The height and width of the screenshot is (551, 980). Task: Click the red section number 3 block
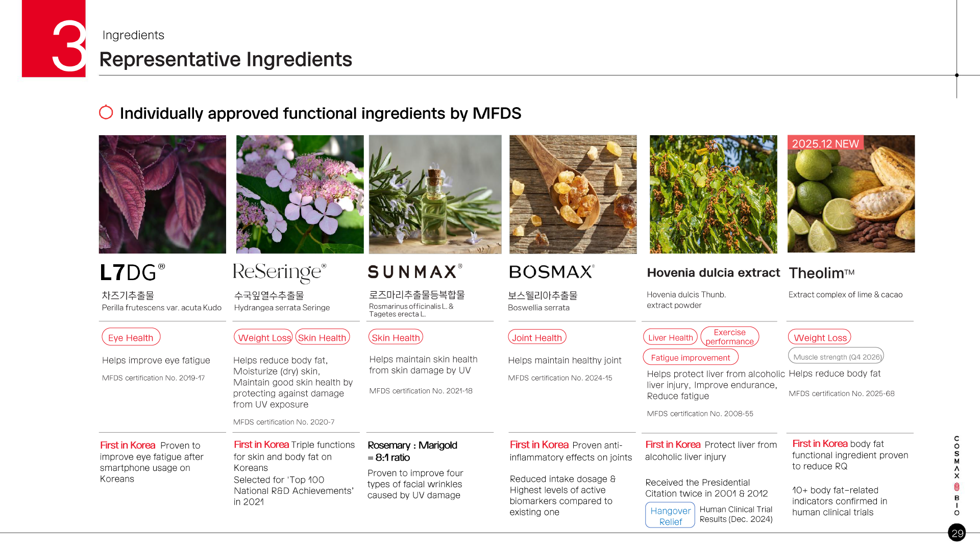pyautogui.click(x=54, y=39)
